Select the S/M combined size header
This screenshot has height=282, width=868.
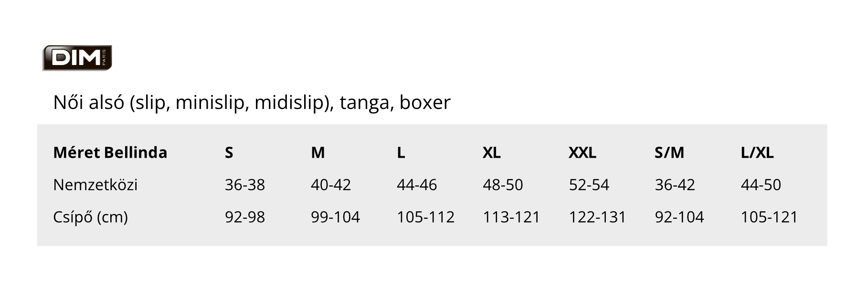point(669,152)
